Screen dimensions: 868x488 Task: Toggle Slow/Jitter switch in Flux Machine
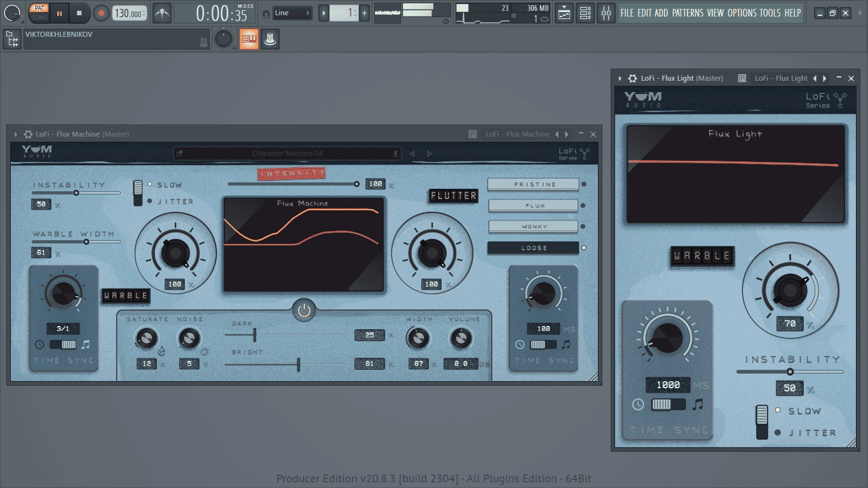(x=137, y=193)
